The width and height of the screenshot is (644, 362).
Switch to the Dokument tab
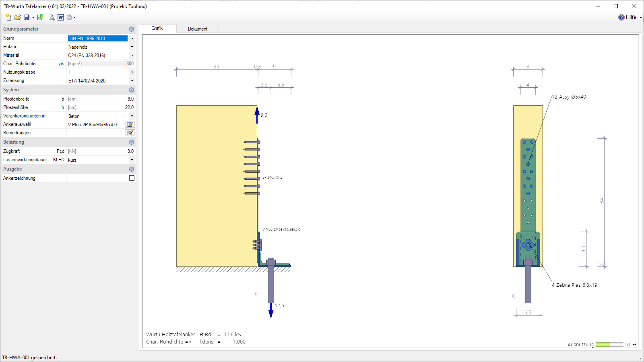pos(198,29)
